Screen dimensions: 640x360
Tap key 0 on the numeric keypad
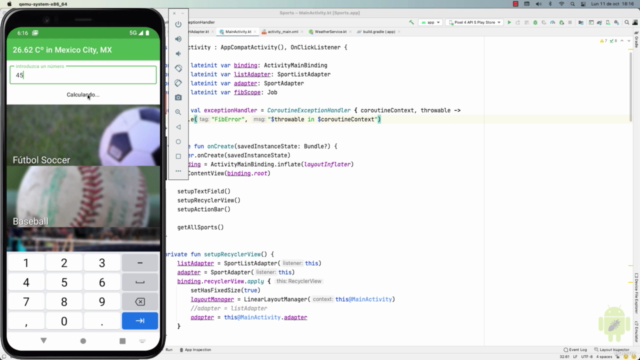tap(64, 321)
